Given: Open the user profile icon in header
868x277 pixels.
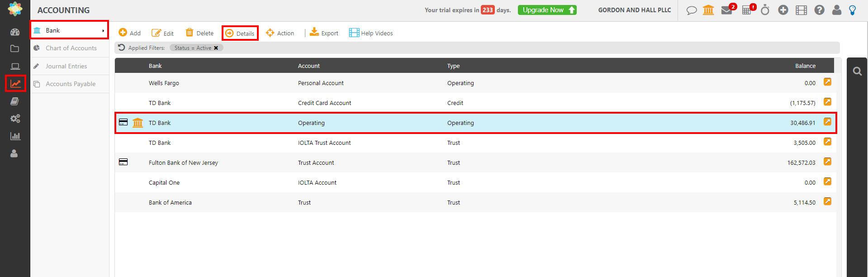Looking at the screenshot, I should (837, 10).
